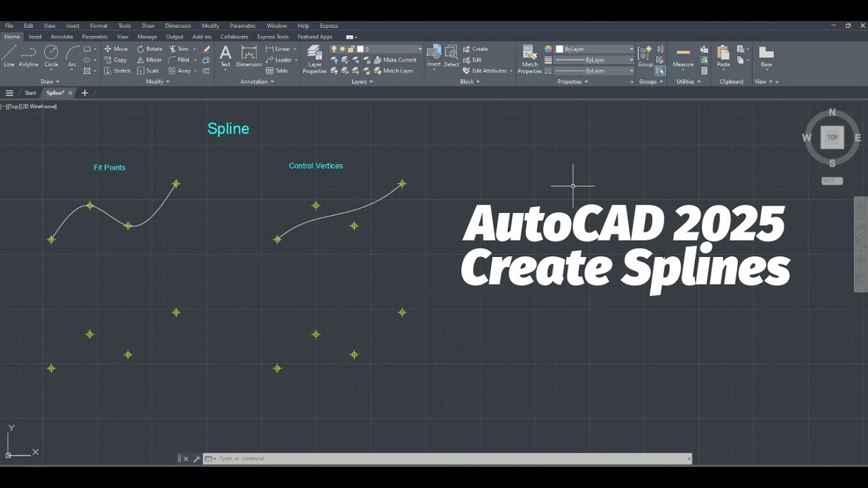Expand the Draw panel

tap(50, 81)
